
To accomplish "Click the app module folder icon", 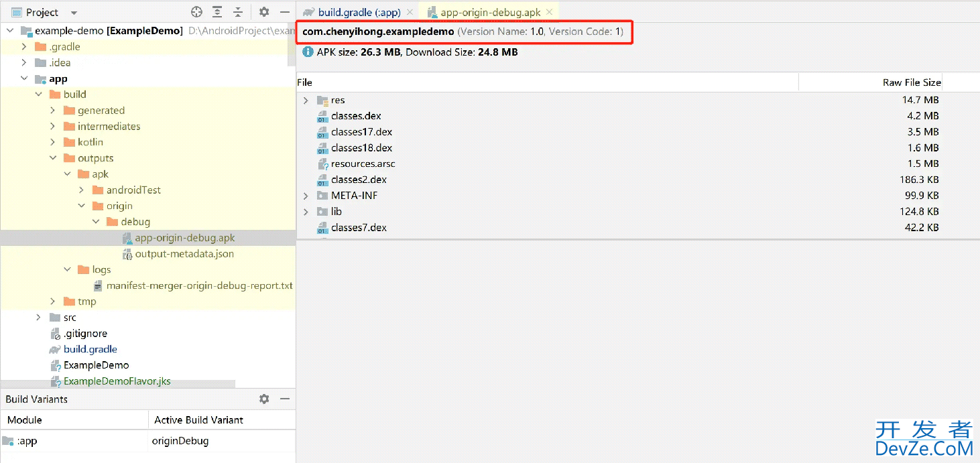I will click(40, 79).
